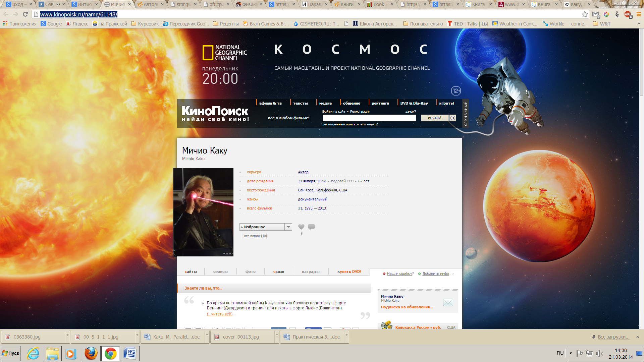This screenshot has width=644, height=362.
Task: Click Нашли ошибку? link
Action: pyautogui.click(x=400, y=274)
